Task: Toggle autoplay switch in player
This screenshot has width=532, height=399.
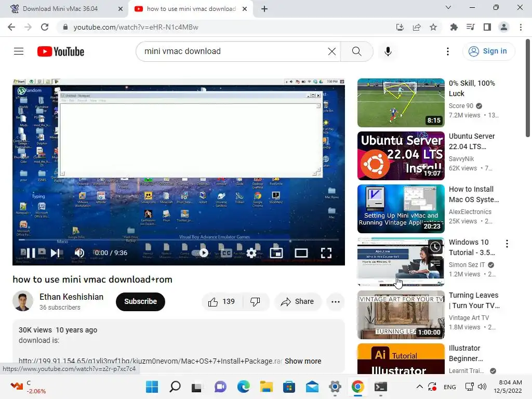Action: 200,253
